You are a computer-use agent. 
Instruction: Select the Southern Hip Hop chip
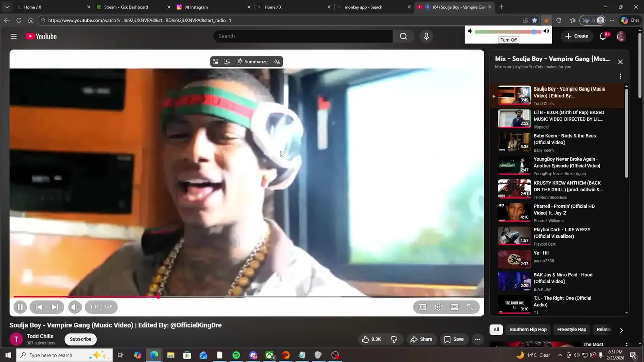pyautogui.click(x=528, y=330)
